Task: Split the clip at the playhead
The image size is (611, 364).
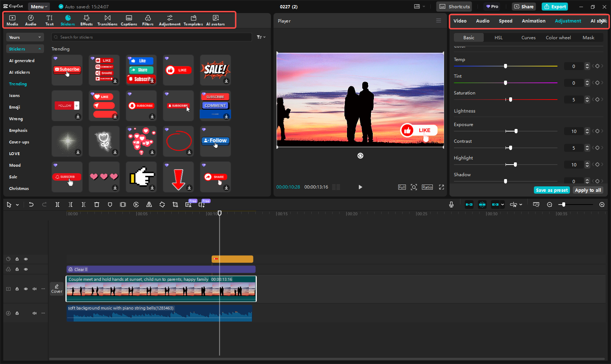Action: pyautogui.click(x=57, y=205)
